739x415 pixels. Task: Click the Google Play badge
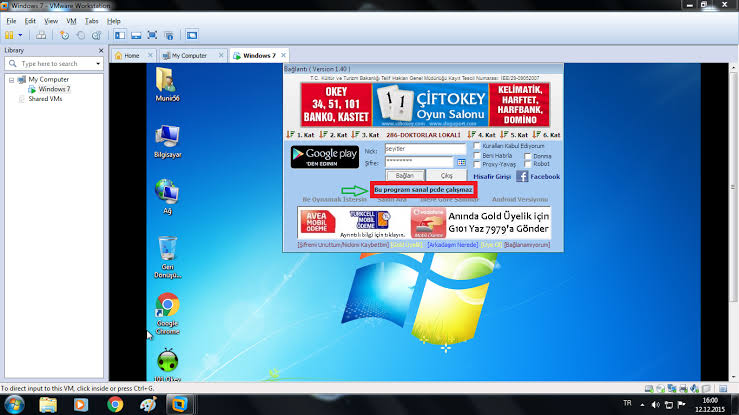click(325, 157)
